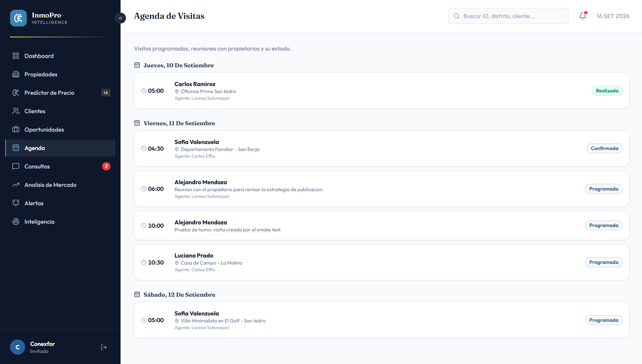Click the Consultas chat icon

click(x=16, y=166)
